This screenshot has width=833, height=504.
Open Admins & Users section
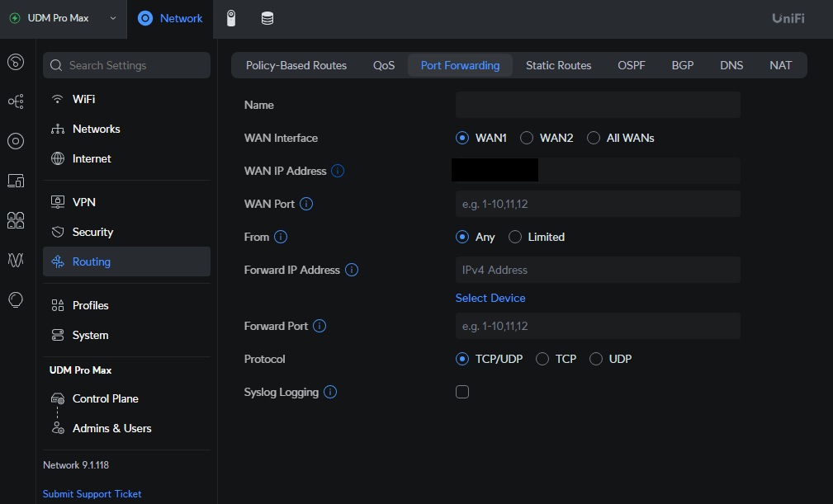(x=126, y=428)
